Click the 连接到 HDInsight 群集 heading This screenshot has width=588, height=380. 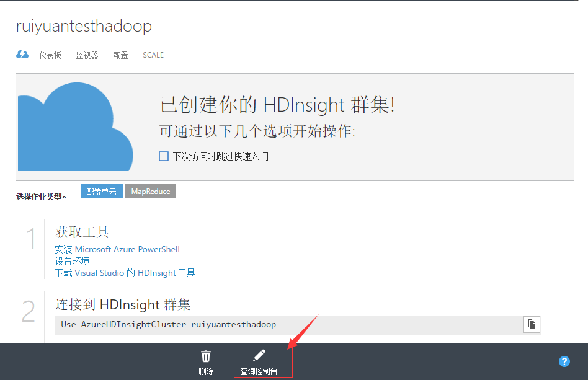(123, 304)
